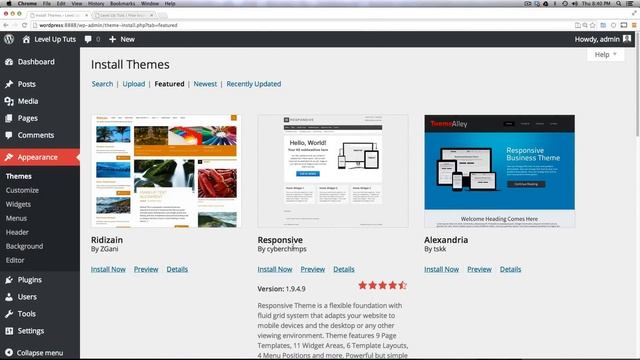Click the browser address bar
Image resolution: width=640 pixels, height=360 pixels.
302,25
